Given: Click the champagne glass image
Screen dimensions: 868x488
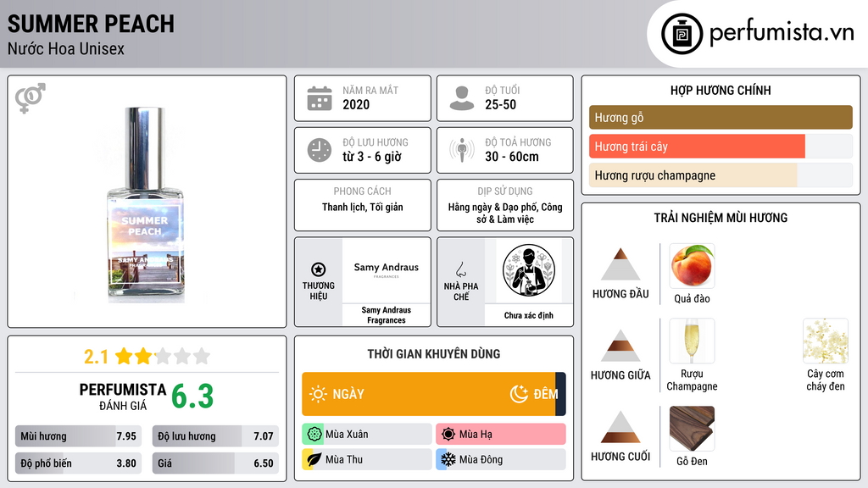Looking at the screenshot, I should click(x=692, y=341).
